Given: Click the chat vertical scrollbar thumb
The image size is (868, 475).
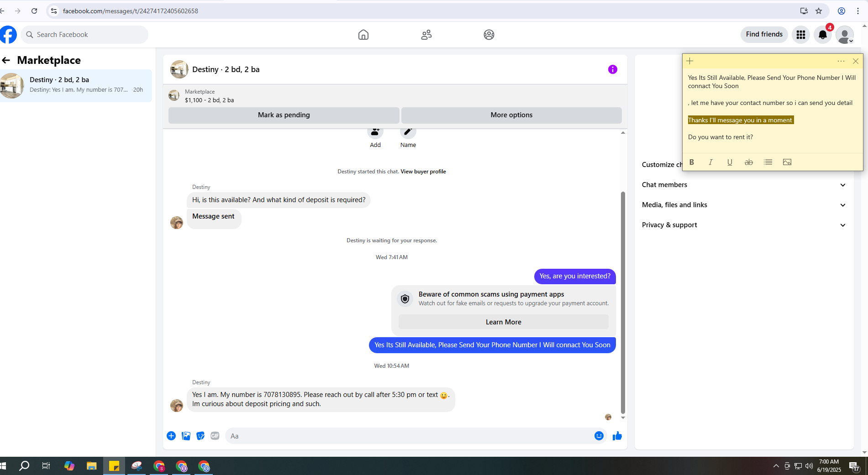Looking at the screenshot, I should tap(623, 303).
